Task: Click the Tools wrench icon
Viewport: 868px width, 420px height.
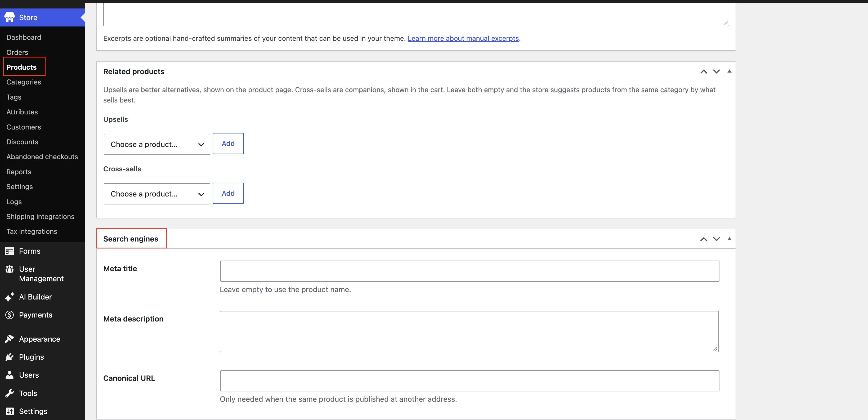Action: [10, 393]
